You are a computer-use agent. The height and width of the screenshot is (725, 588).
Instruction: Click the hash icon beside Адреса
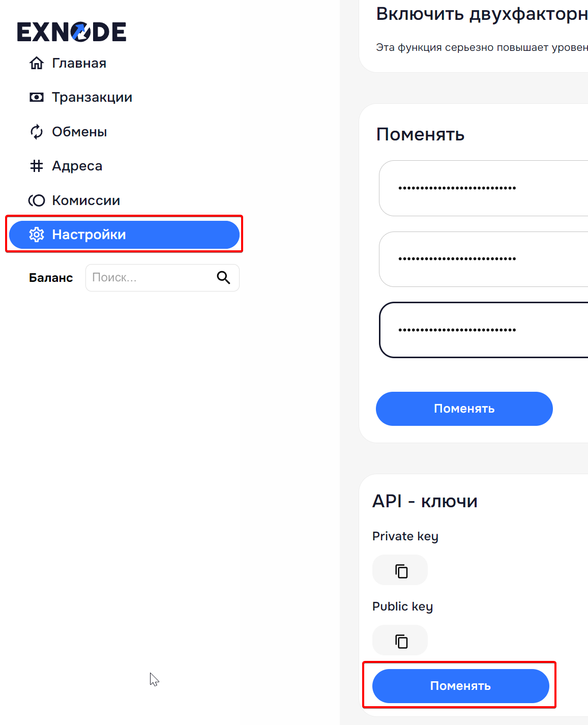[x=37, y=166]
